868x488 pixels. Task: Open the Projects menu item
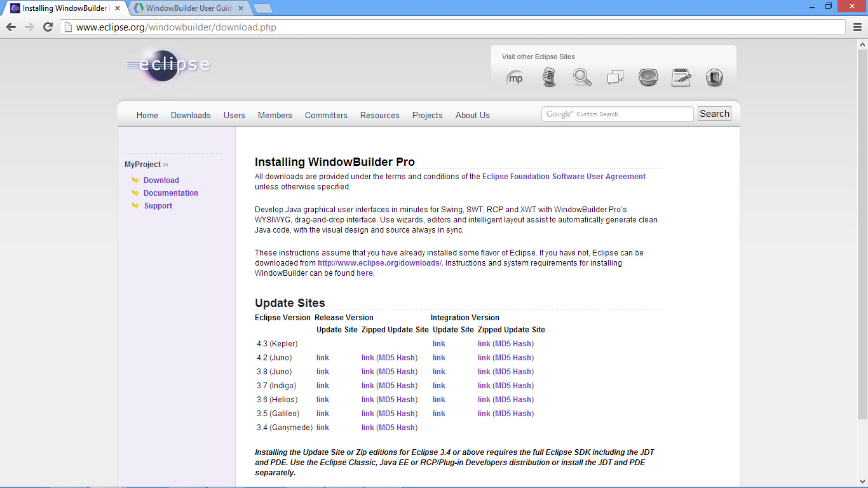[428, 115]
